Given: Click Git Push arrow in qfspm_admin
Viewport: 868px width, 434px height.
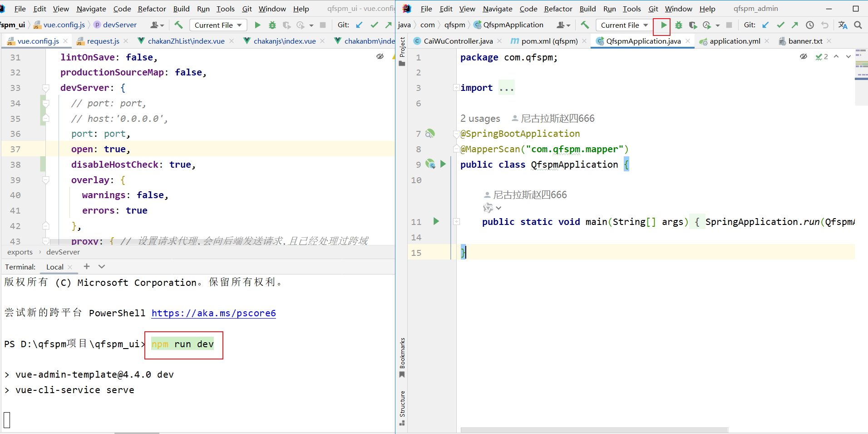Looking at the screenshot, I should click(x=795, y=25).
